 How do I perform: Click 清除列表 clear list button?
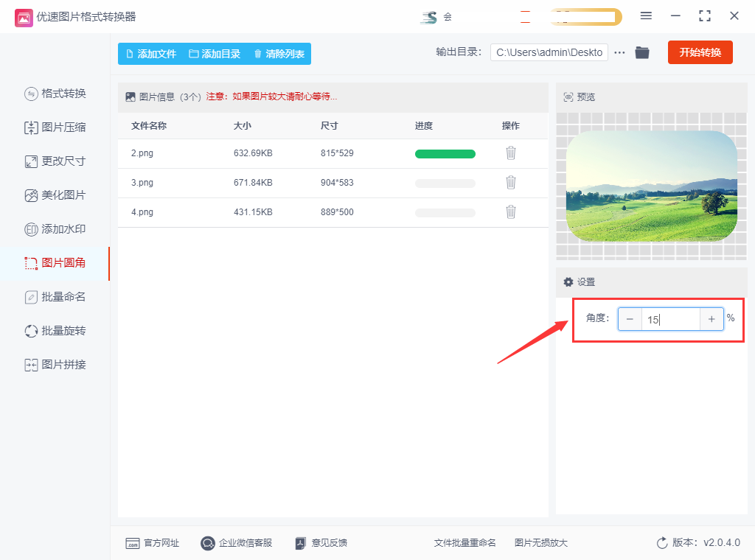click(x=279, y=54)
